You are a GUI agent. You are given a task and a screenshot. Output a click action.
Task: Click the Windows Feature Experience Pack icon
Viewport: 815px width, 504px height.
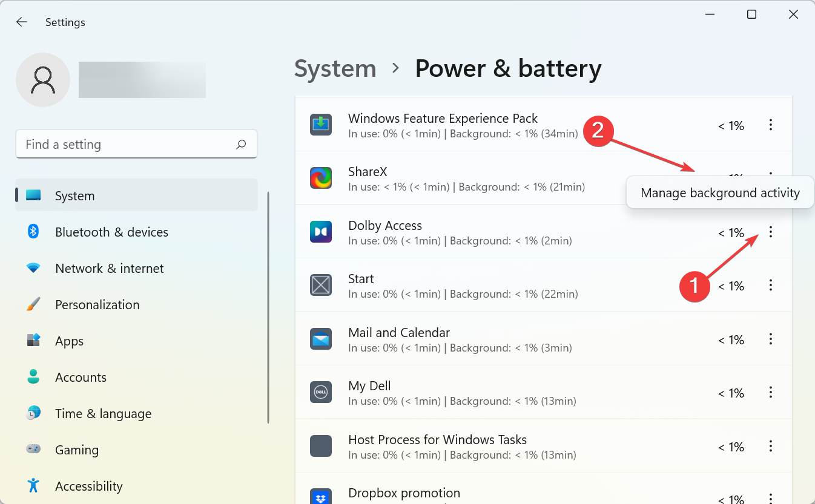(321, 125)
